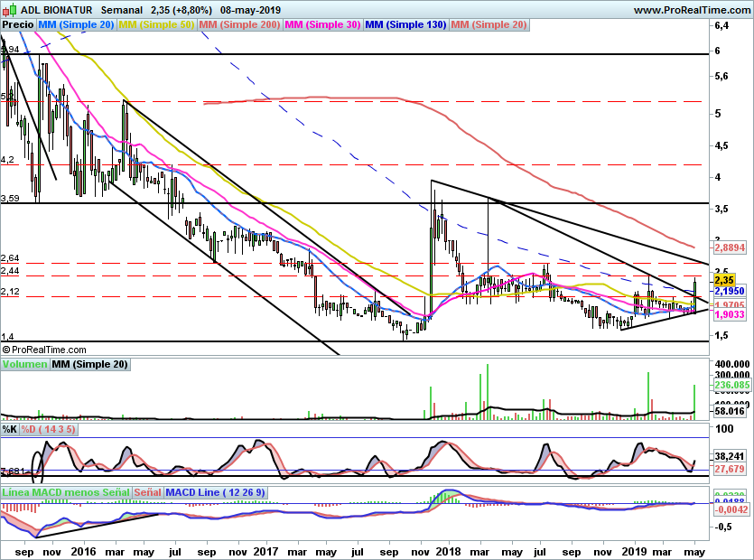
Task: Select the blue 2,1950 value tag
Action: [x=730, y=291]
